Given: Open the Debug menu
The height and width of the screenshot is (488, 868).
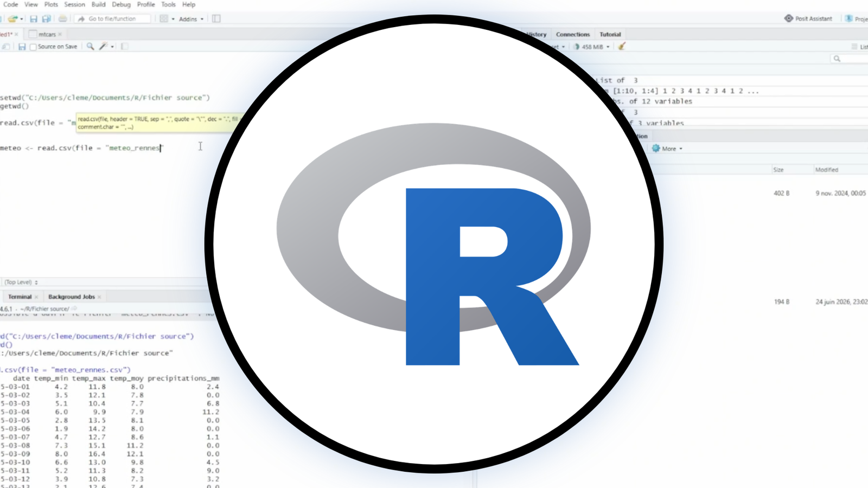Looking at the screenshot, I should tap(121, 4).
